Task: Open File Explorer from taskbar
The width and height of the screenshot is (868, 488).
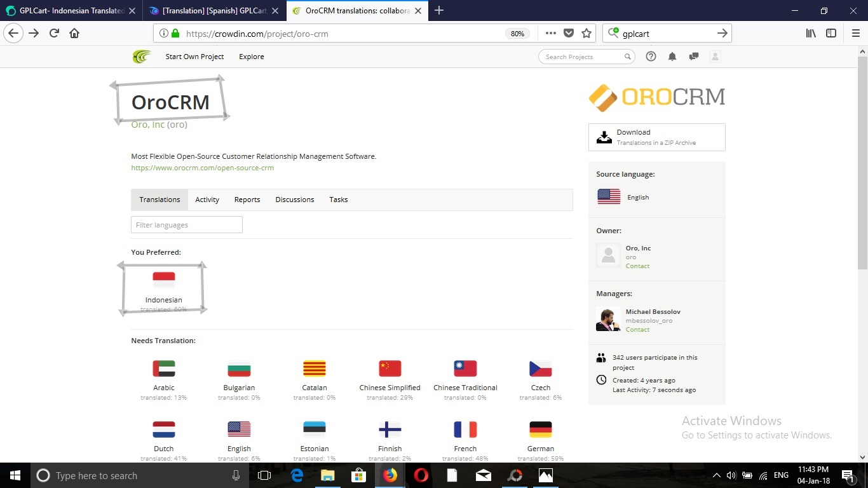Action: pos(328,475)
